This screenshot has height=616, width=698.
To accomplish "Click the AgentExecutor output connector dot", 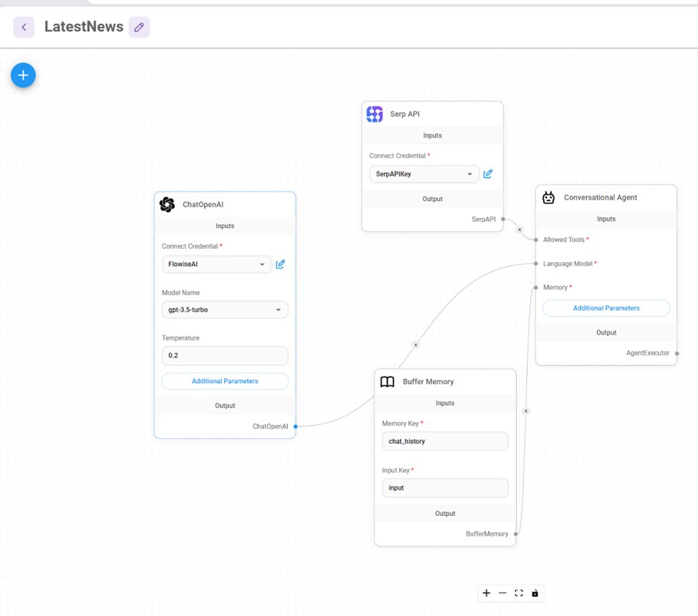I will [x=677, y=354].
